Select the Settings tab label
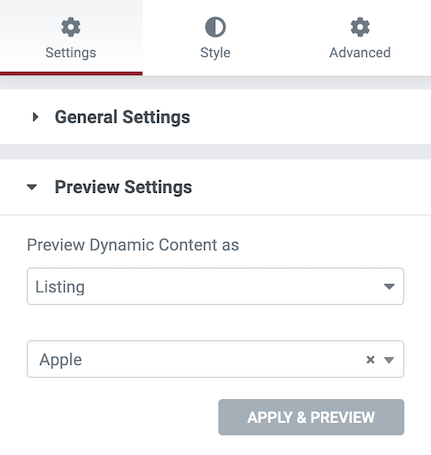This screenshot has height=455, width=431. click(71, 53)
